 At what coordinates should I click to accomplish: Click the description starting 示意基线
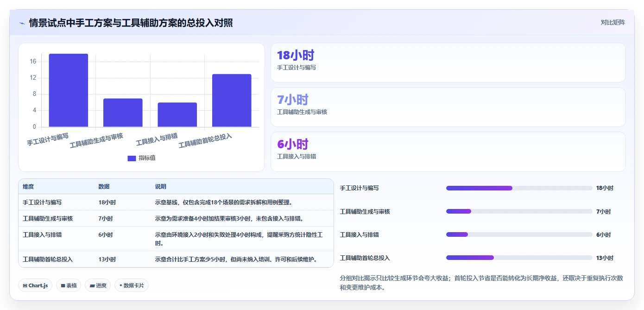tap(224, 202)
